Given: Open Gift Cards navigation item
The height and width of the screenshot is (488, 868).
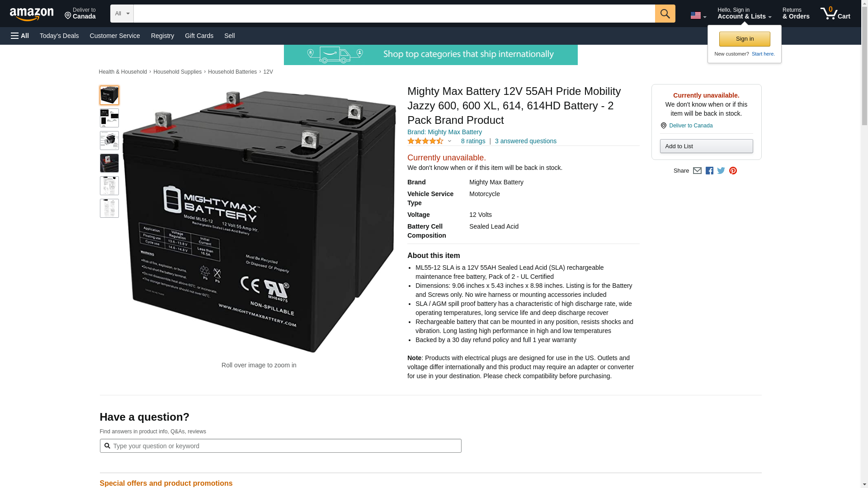Looking at the screenshot, I should click(x=199, y=36).
